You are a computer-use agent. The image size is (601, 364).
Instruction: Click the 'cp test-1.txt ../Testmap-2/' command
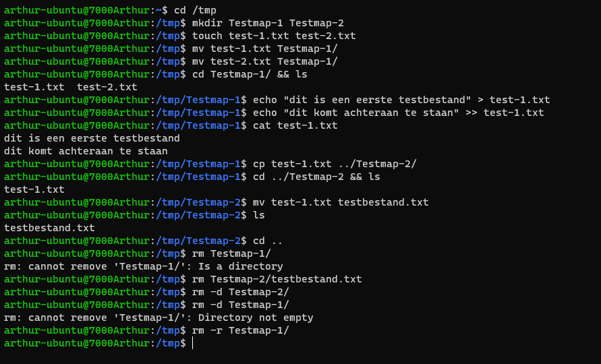[335, 164]
